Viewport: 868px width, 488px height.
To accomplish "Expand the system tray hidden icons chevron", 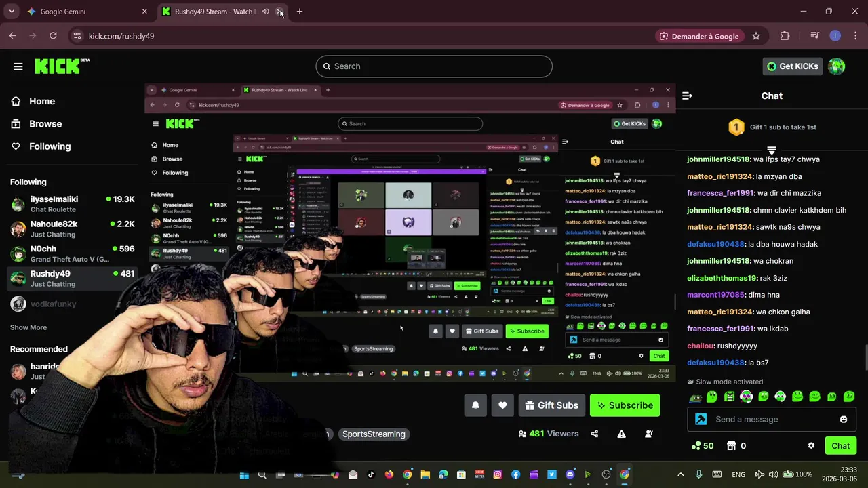I will coord(681,474).
